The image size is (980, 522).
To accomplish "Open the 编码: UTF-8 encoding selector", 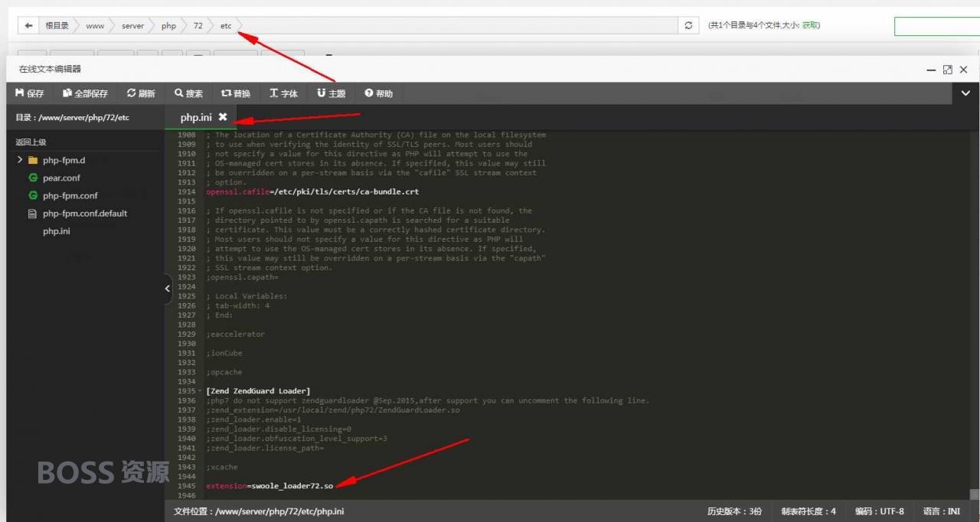I will coord(879,511).
